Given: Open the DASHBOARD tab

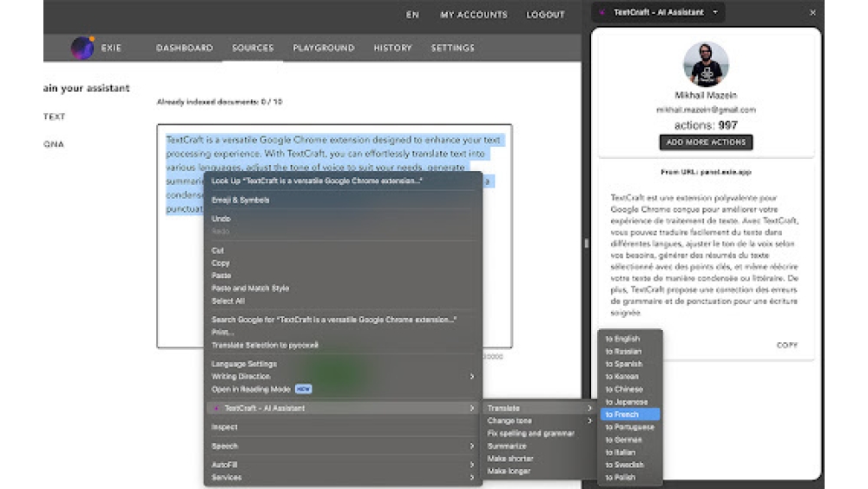Looking at the screenshot, I should click(x=184, y=48).
